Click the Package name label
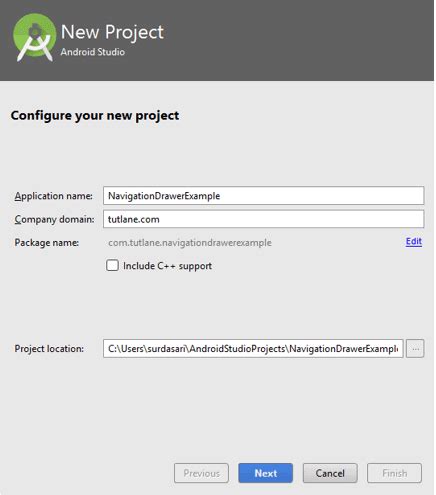The width and height of the screenshot is (436, 495). coord(47,243)
